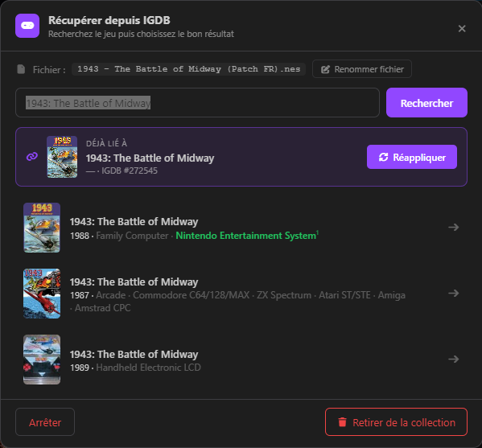Image resolution: width=482 pixels, height=448 pixels.
Task: Choose the 1989 Handheld Electronic LCD result
Action: click(x=241, y=360)
